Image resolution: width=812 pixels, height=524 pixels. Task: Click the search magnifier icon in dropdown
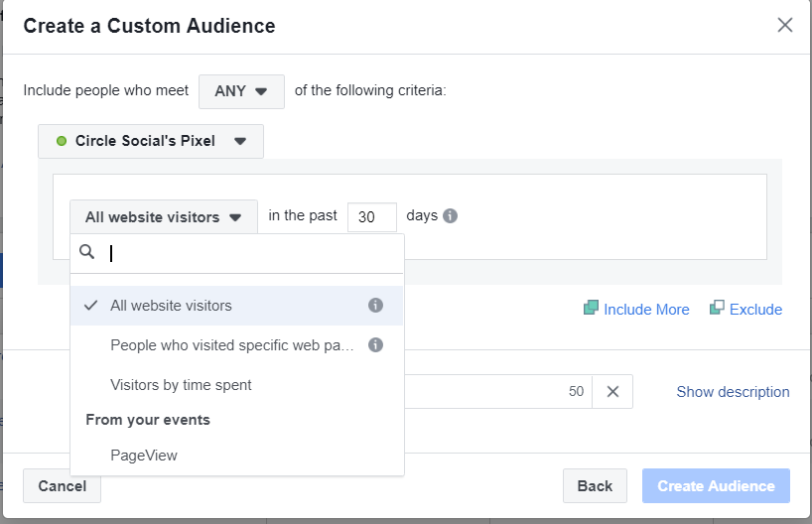(x=87, y=253)
